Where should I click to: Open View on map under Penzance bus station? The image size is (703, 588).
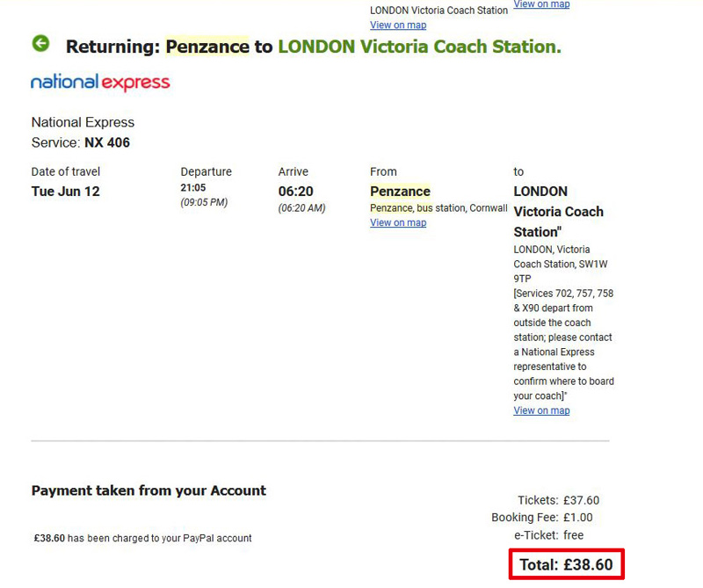[x=398, y=222]
